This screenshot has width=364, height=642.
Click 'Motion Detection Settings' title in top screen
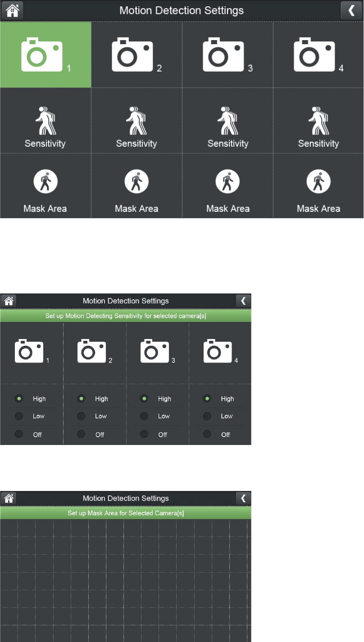click(182, 10)
